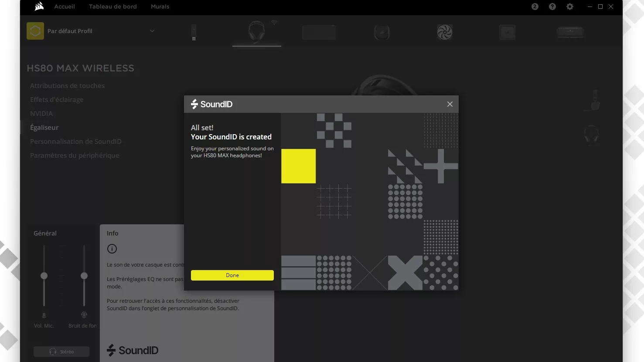This screenshot has width=644, height=362.
Task: Select the headset front view icon
Action: coord(592,134)
